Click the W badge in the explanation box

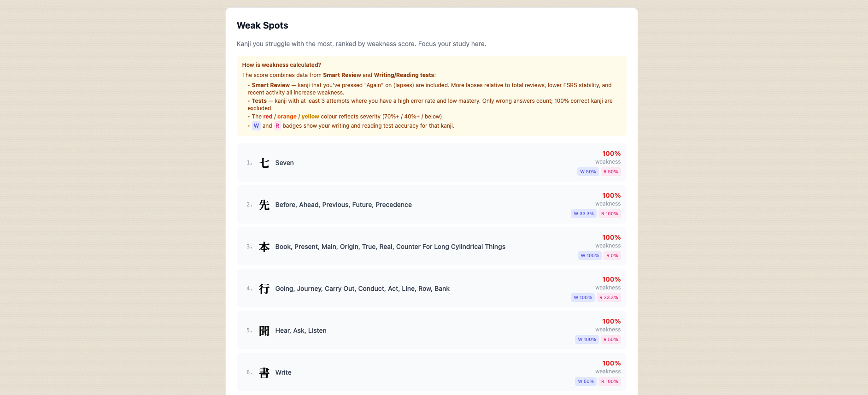tap(256, 126)
